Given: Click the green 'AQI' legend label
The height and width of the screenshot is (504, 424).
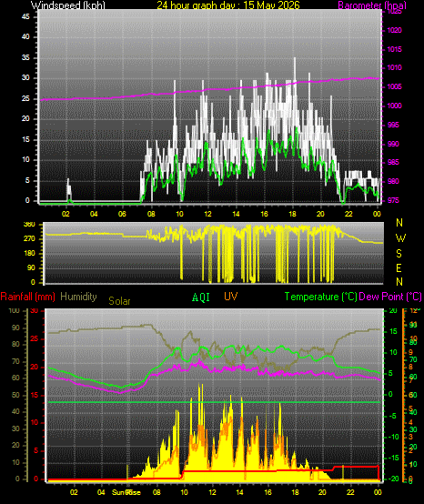Looking at the screenshot, I should 201,297.
